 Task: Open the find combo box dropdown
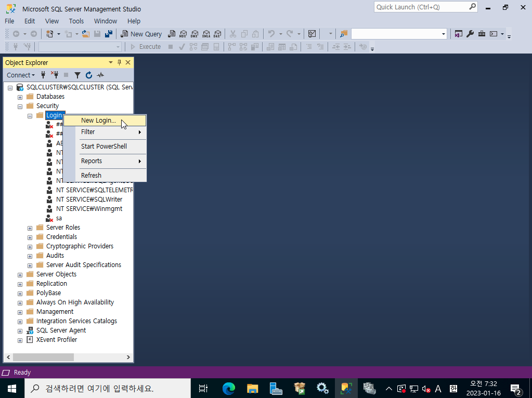[443, 34]
